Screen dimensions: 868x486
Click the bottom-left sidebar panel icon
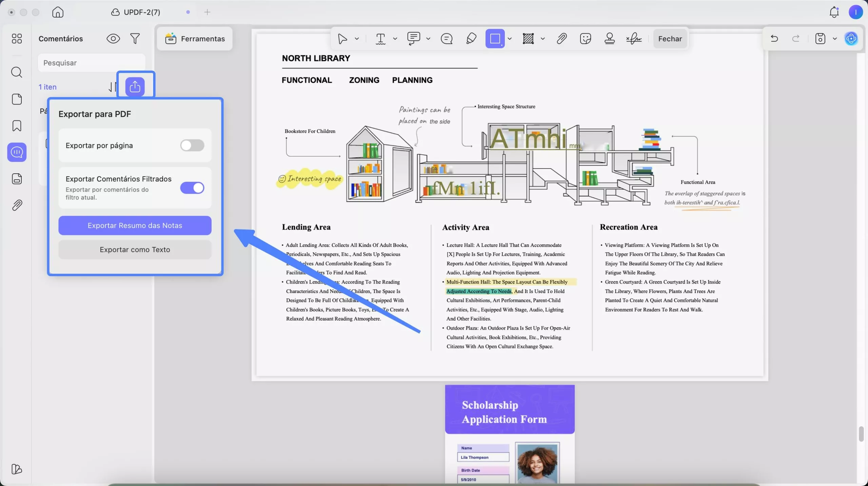[x=17, y=469]
